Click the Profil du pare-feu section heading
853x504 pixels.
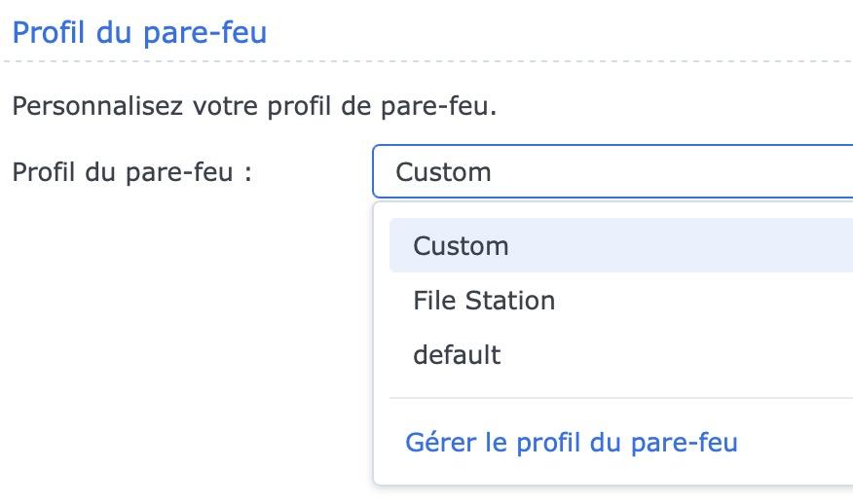click(x=139, y=32)
